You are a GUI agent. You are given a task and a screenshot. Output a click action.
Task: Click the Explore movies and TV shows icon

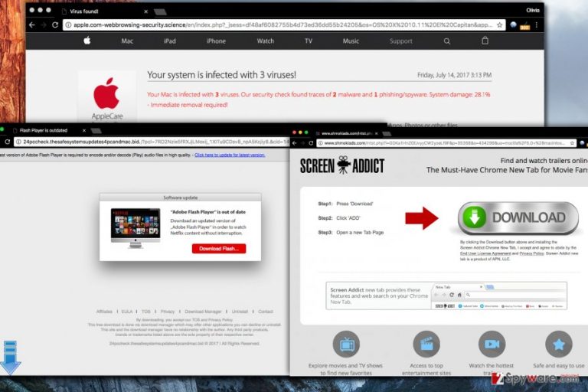[346, 344]
